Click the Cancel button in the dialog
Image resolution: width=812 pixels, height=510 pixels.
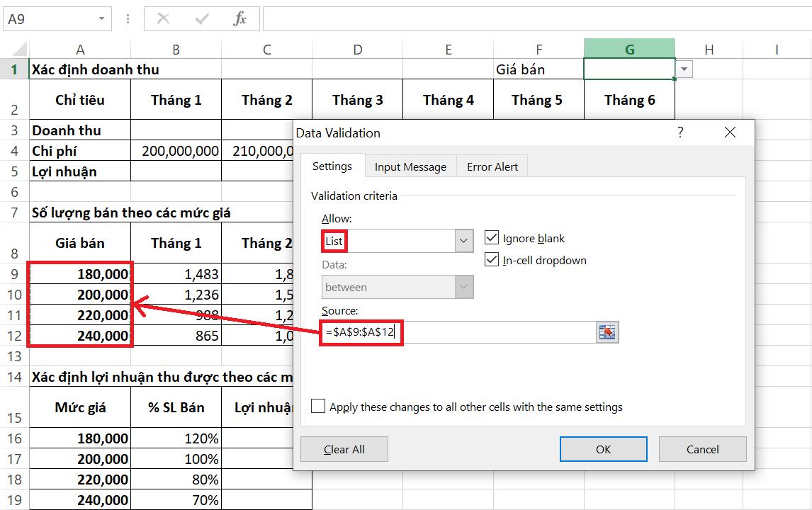(x=702, y=448)
